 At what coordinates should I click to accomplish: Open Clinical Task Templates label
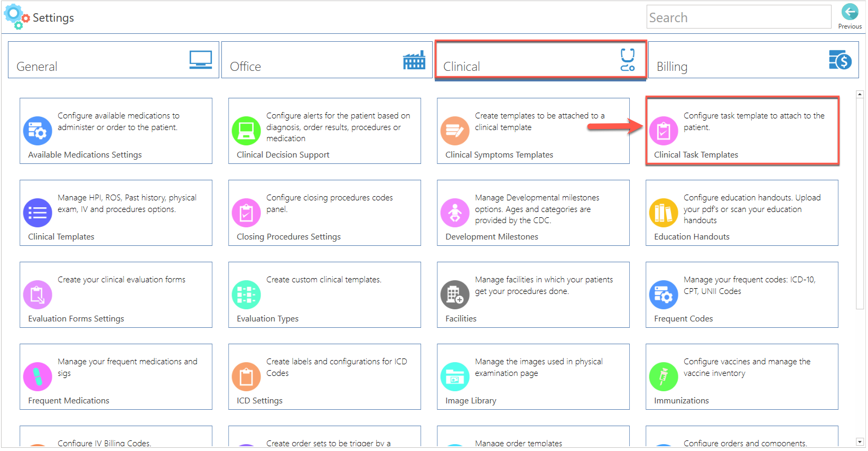(696, 154)
